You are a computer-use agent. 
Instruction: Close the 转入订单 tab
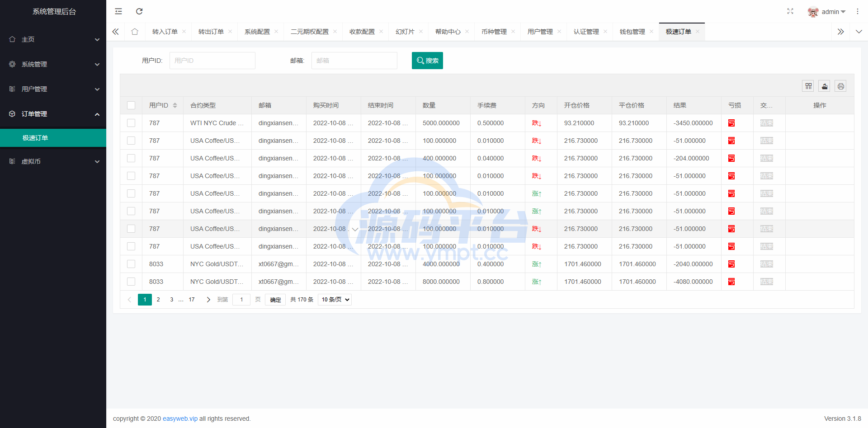(x=184, y=32)
